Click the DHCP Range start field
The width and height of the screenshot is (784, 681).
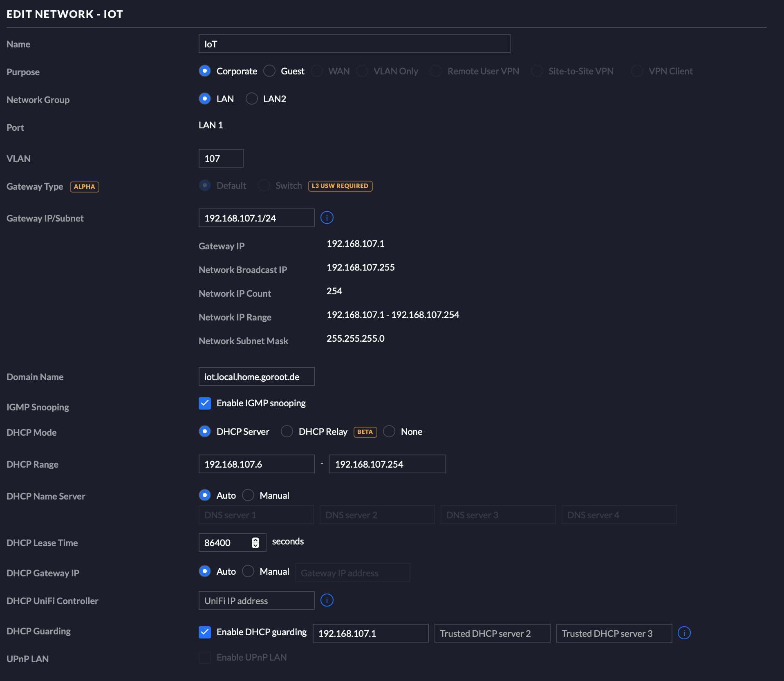click(257, 464)
